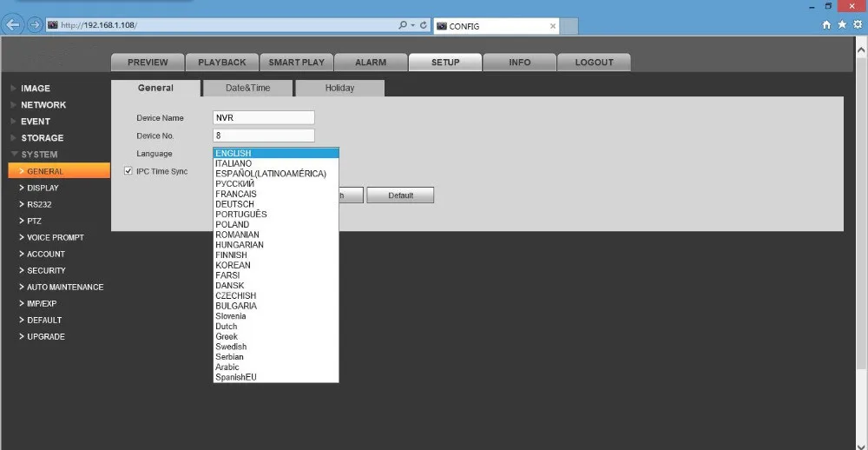Open browser Tools gear icon
This screenshot has width=868, height=450.
tap(858, 25)
